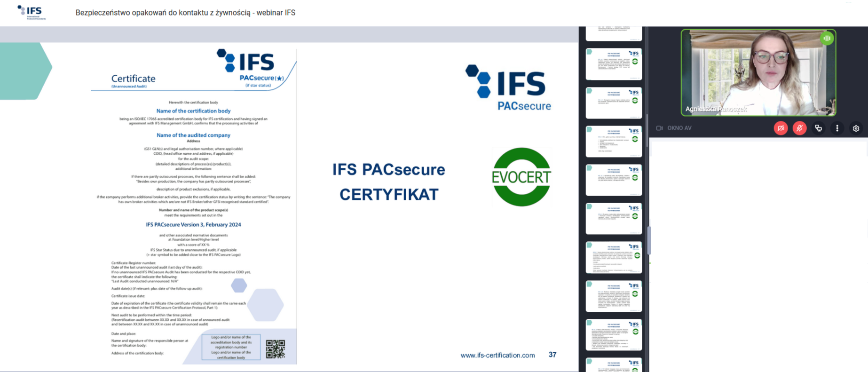Click the EVOCERT logo on slide

pyautogui.click(x=521, y=177)
